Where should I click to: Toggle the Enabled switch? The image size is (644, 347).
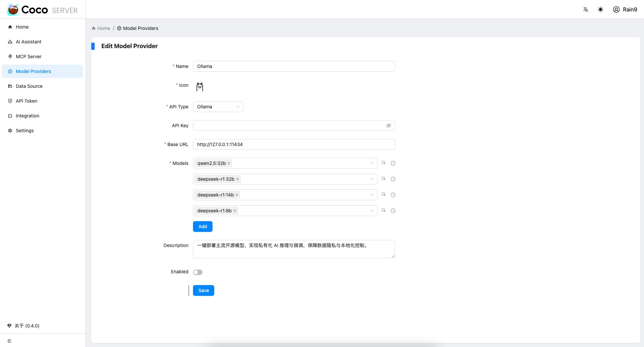coord(198,272)
